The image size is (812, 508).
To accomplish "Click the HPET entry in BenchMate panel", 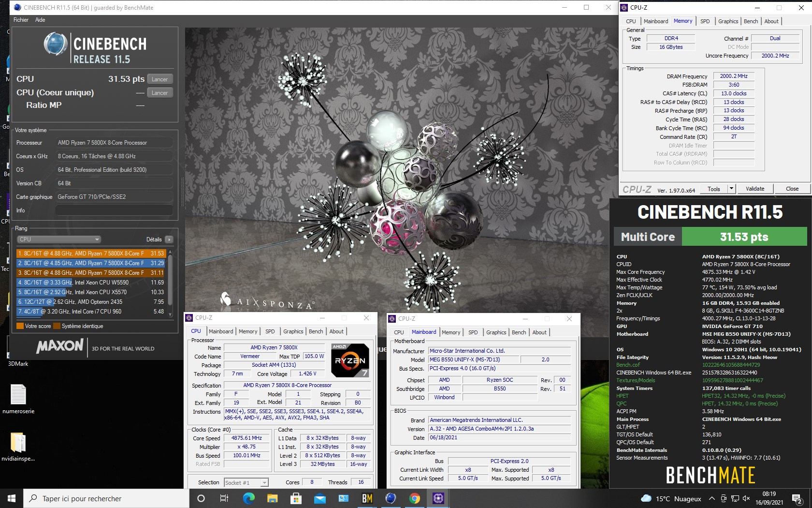I will [622, 396].
